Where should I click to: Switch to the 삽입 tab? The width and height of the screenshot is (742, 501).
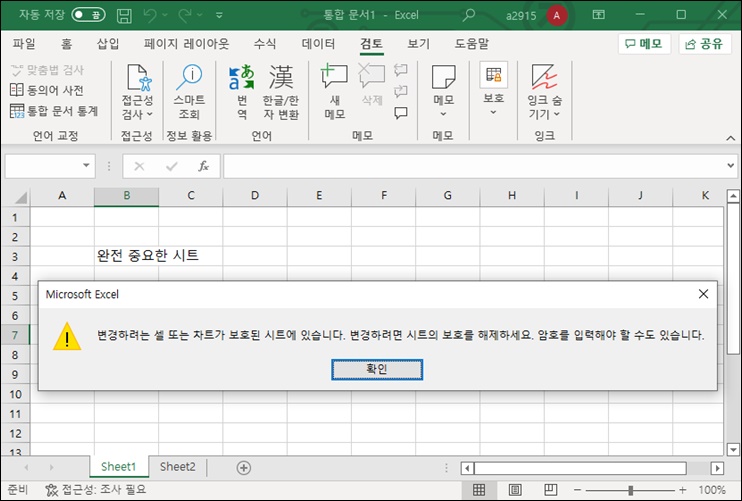(x=108, y=44)
